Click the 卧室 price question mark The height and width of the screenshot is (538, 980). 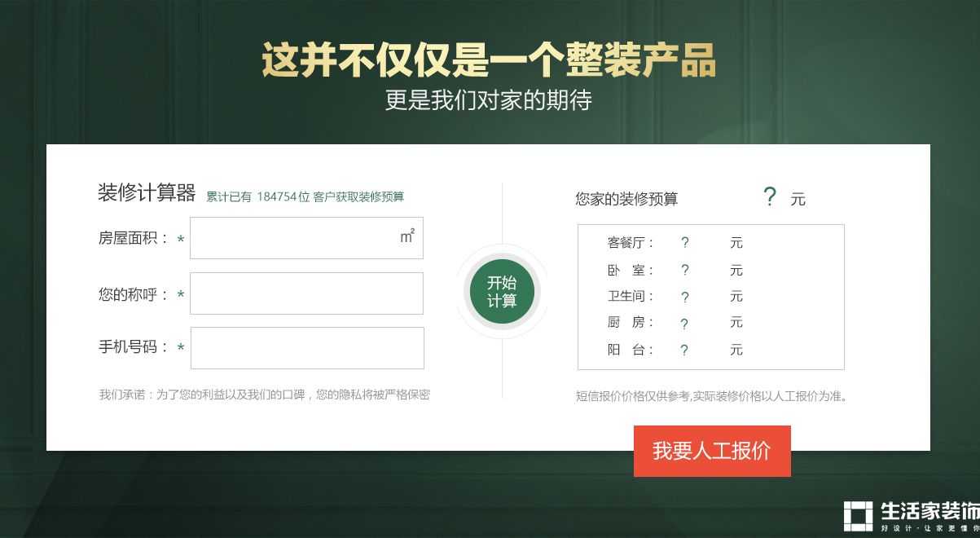click(x=685, y=270)
